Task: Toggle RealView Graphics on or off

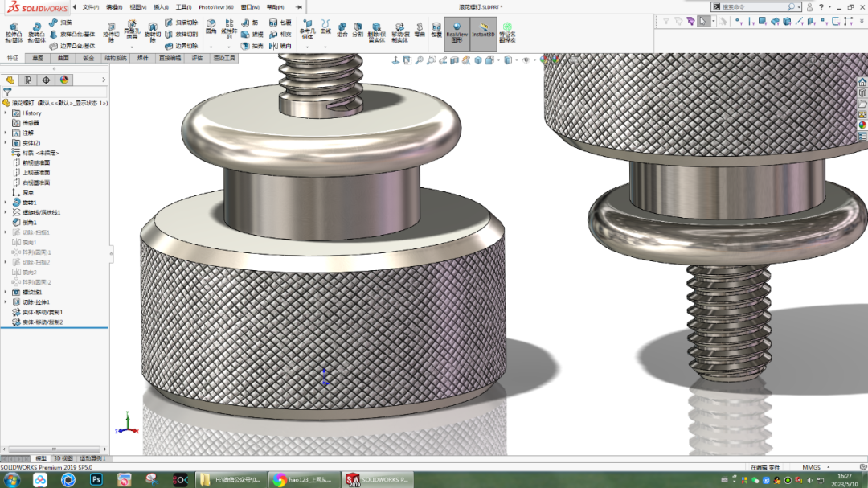Action: point(457,33)
